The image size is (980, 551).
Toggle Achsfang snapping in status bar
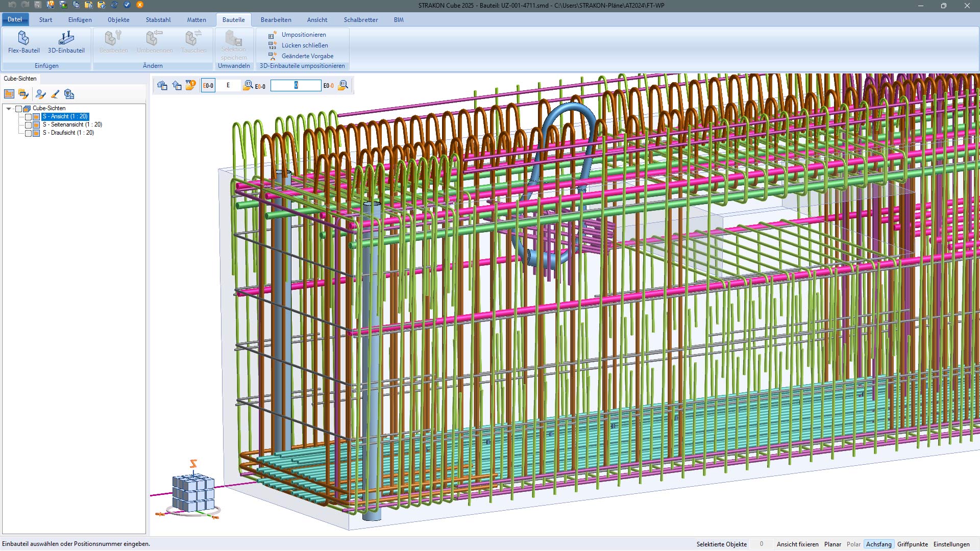(878, 544)
